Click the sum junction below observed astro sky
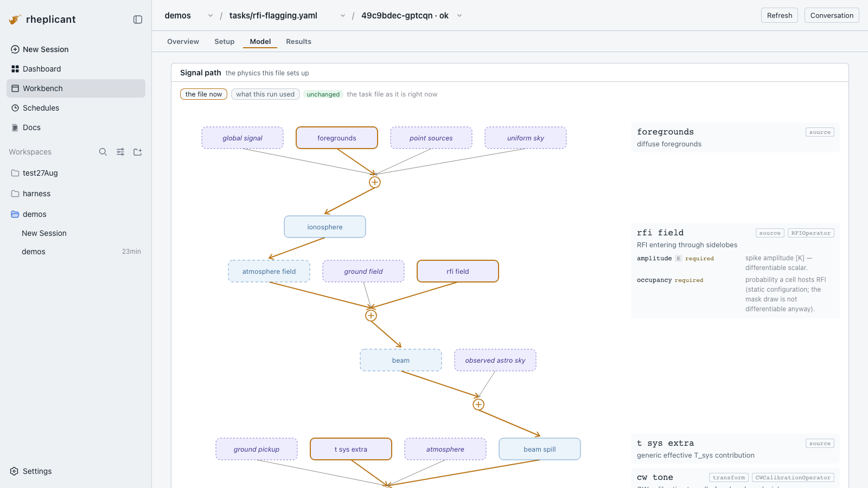Image resolution: width=868 pixels, height=488 pixels. coord(478,404)
